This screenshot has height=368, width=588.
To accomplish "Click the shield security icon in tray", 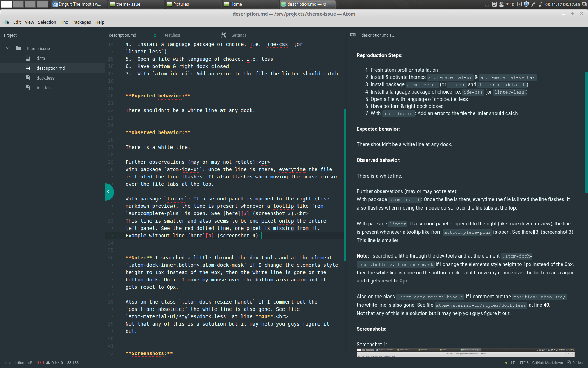I will 526,4.
